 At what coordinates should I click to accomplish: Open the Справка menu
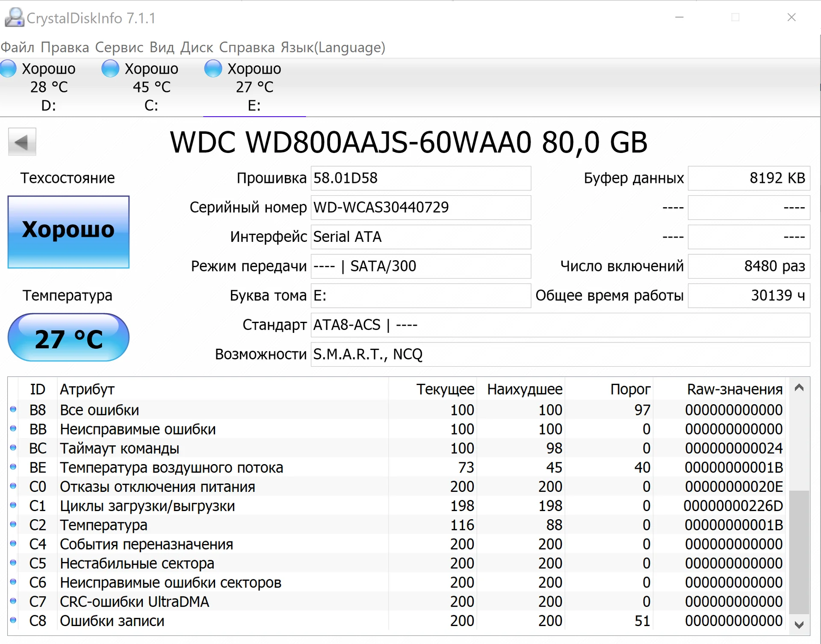pyautogui.click(x=247, y=47)
